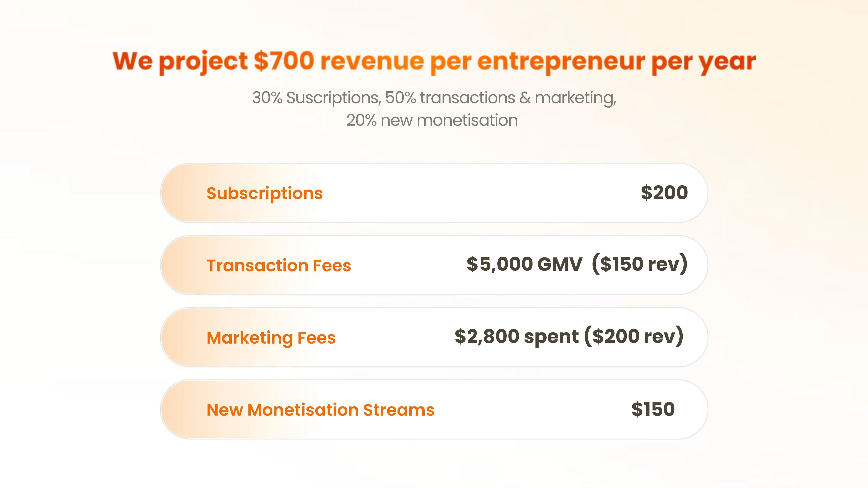The image size is (868, 488).
Task: Click the New Monetisation Streams label
Action: [x=320, y=410]
